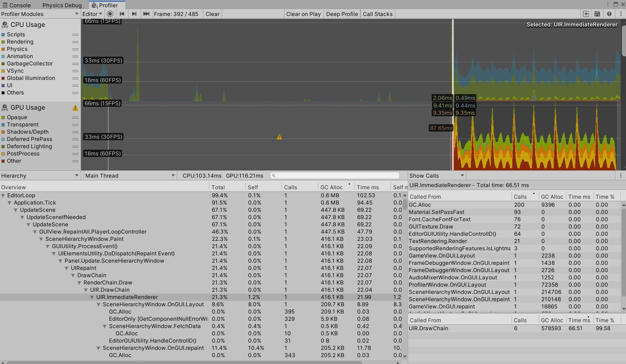Open the Hierarchy view dropdown

click(x=40, y=175)
